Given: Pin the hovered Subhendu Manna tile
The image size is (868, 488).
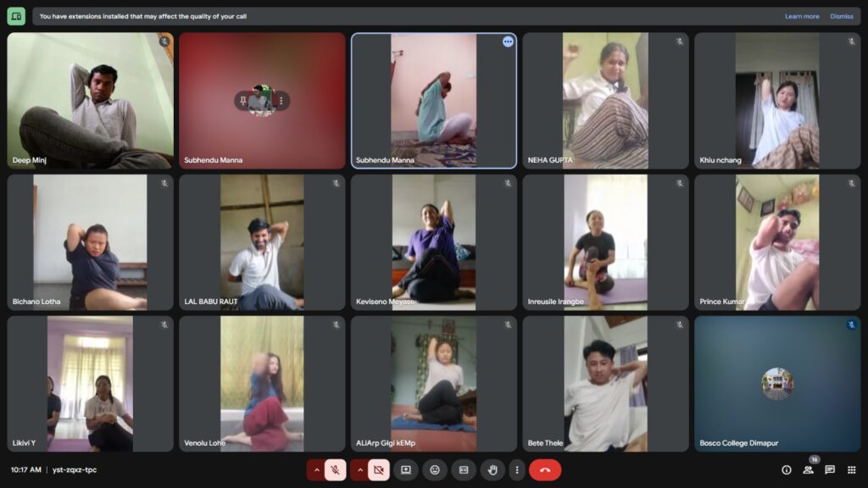Looking at the screenshot, I should pos(242,101).
